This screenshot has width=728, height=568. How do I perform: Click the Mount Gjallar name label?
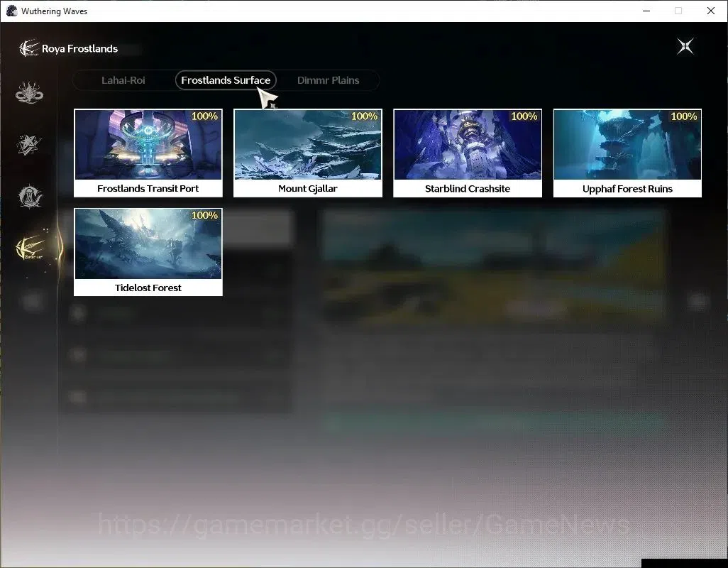tap(307, 188)
